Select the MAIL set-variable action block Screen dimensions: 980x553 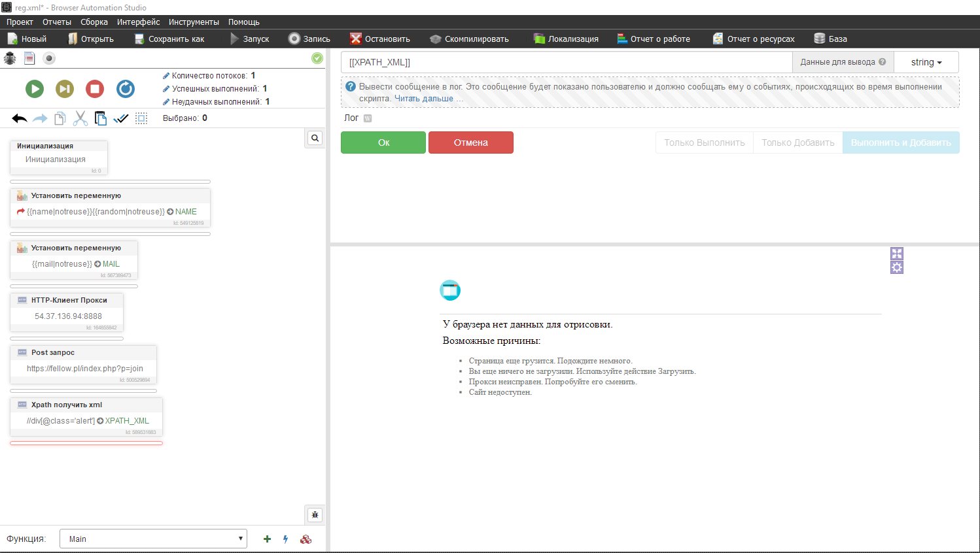point(74,260)
